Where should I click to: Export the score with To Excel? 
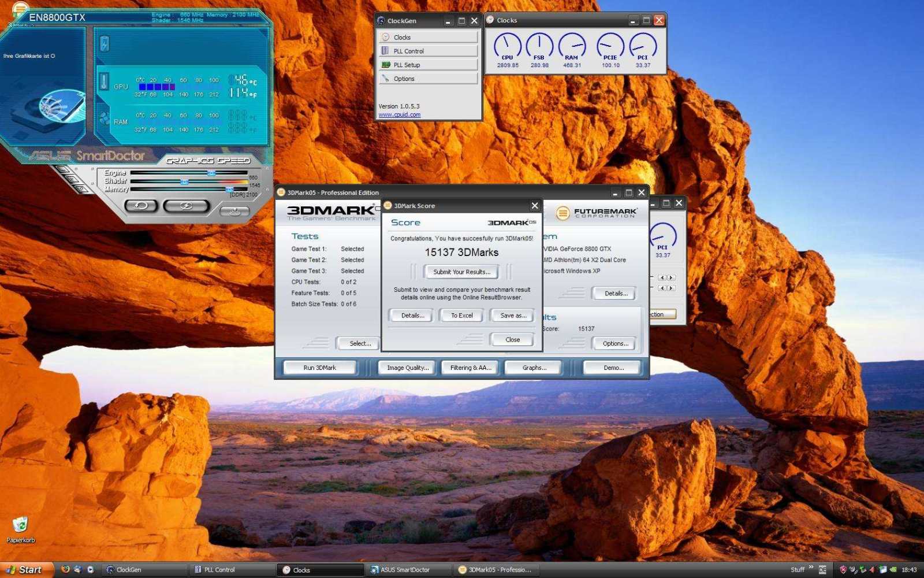click(x=461, y=316)
